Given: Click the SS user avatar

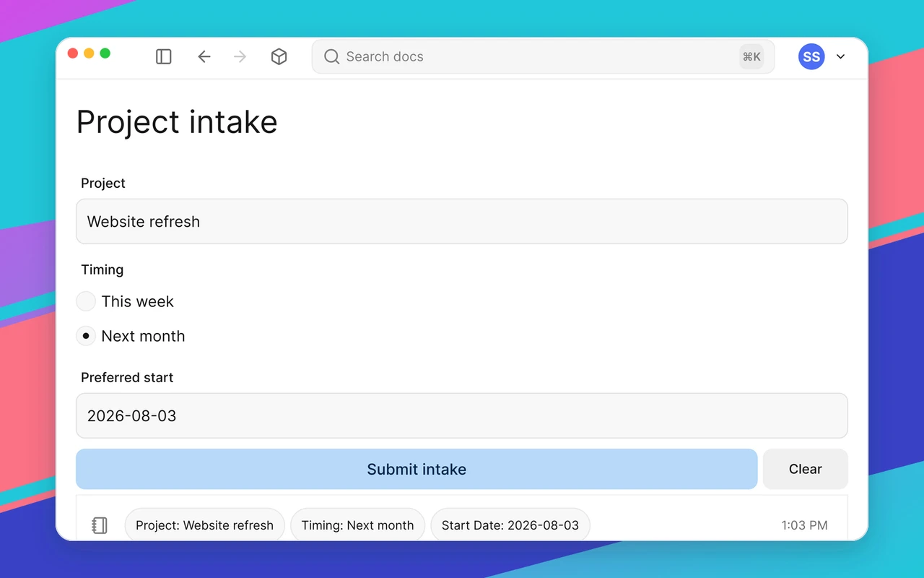Looking at the screenshot, I should 811,56.
